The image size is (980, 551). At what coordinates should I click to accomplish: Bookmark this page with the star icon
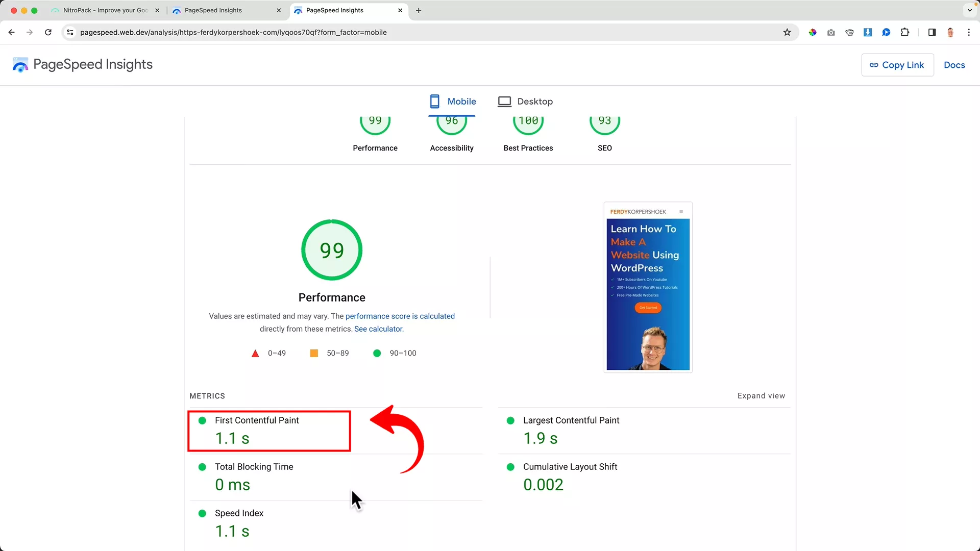(x=787, y=32)
